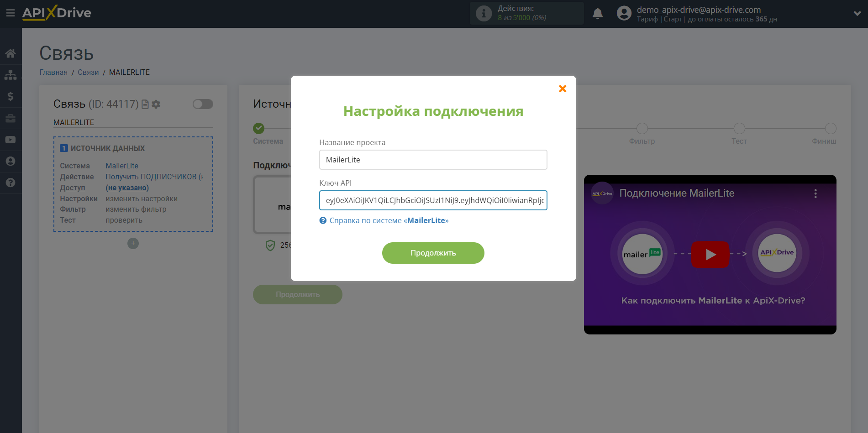Click the shield security icon
868x433 pixels.
tap(270, 245)
